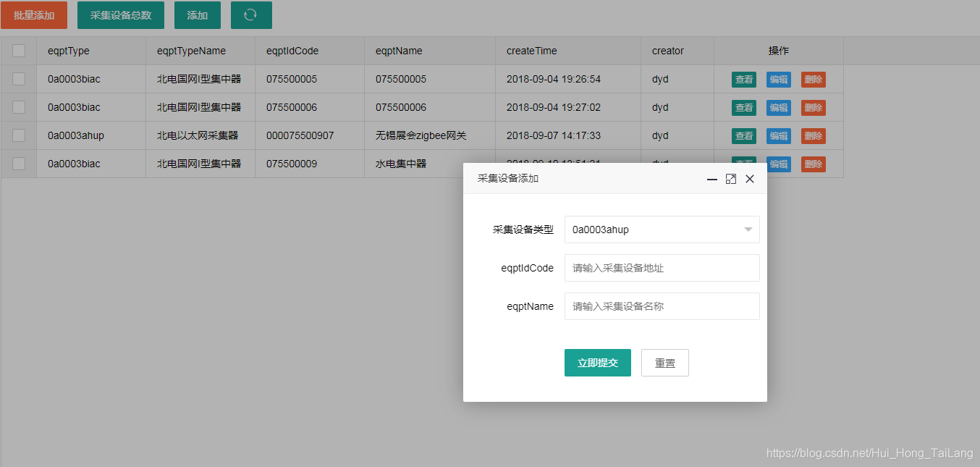Close the 采集设备添加 dialog
The image size is (980, 467).
pos(750,179)
